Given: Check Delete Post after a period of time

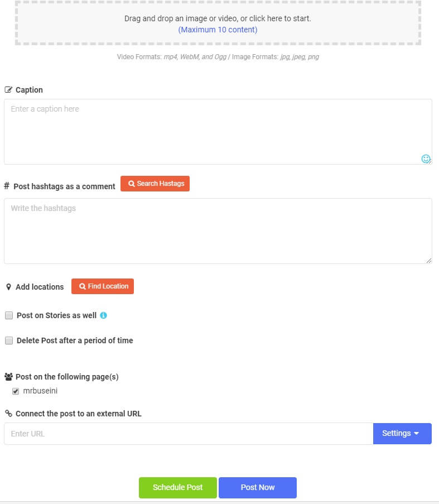Looking at the screenshot, I should pyautogui.click(x=8, y=340).
